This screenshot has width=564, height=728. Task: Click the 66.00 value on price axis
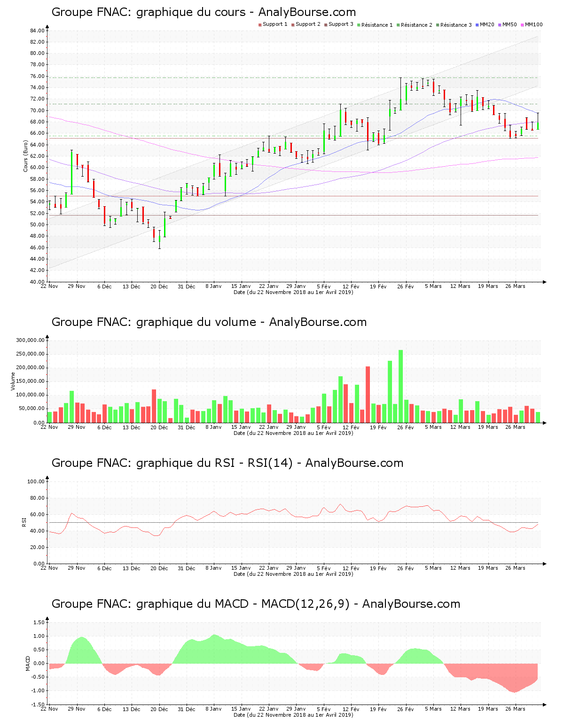(x=37, y=133)
